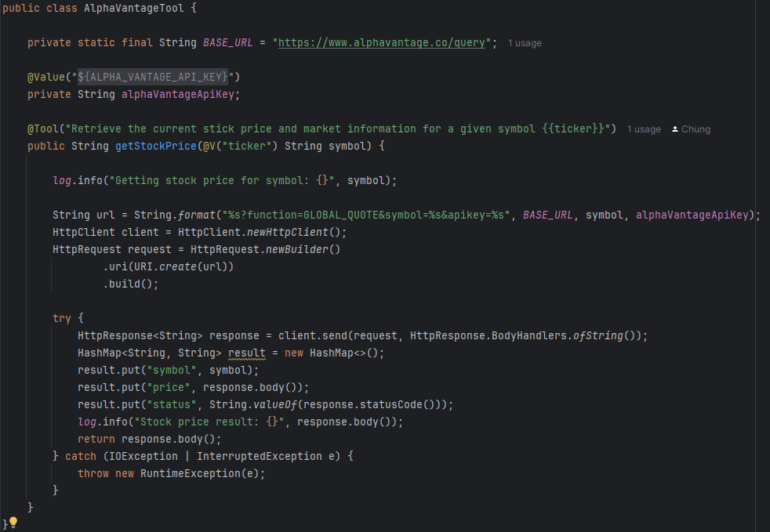Click the 'return response.body()' statement

tap(150, 439)
